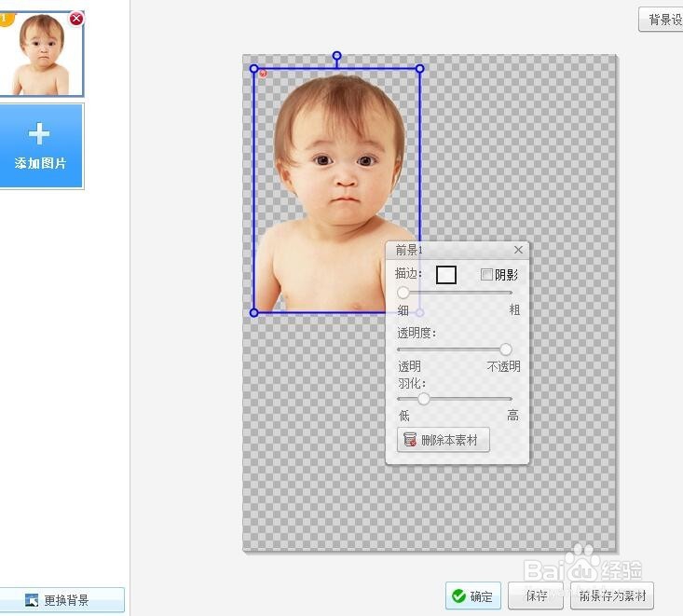Image resolution: width=683 pixels, height=616 pixels.
Task: Open the 更换背景 change background button
Action: pyautogui.click(x=62, y=600)
